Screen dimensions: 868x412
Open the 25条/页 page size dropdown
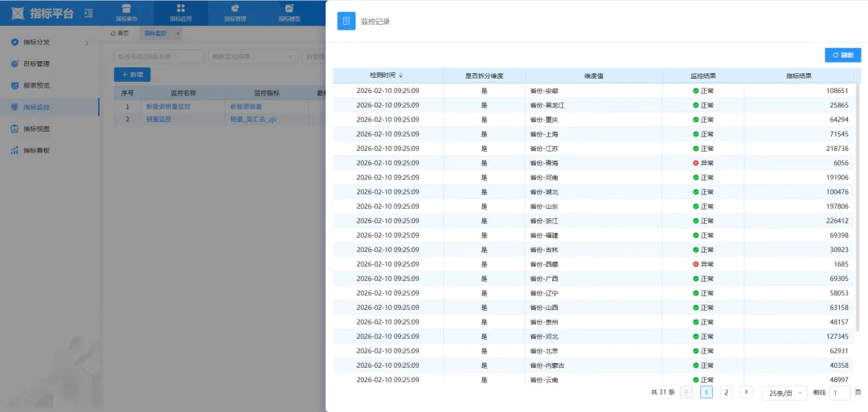784,393
